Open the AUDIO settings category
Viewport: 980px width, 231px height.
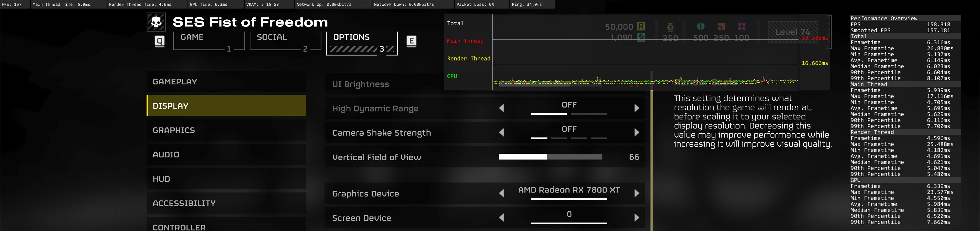point(226,155)
